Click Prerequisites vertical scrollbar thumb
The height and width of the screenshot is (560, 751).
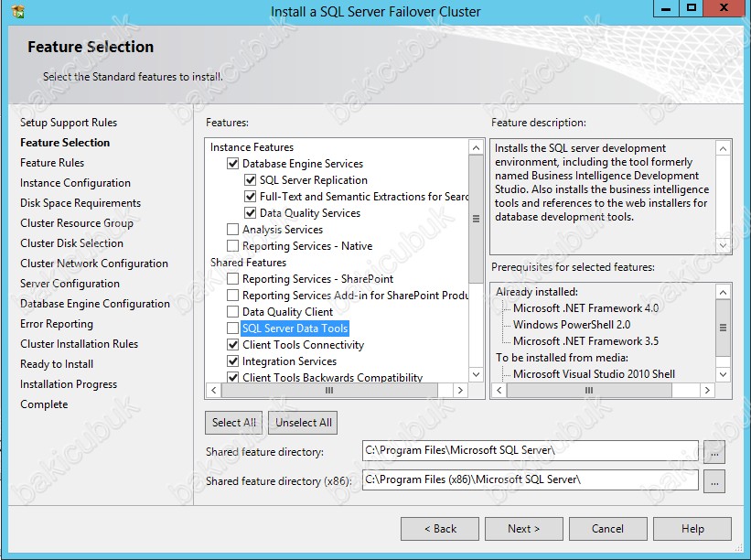(723, 328)
